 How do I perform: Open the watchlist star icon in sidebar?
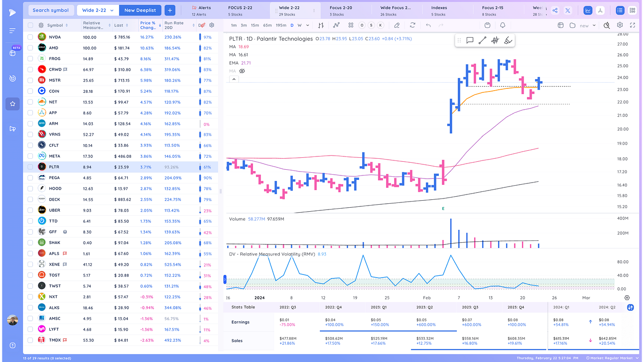click(x=12, y=104)
